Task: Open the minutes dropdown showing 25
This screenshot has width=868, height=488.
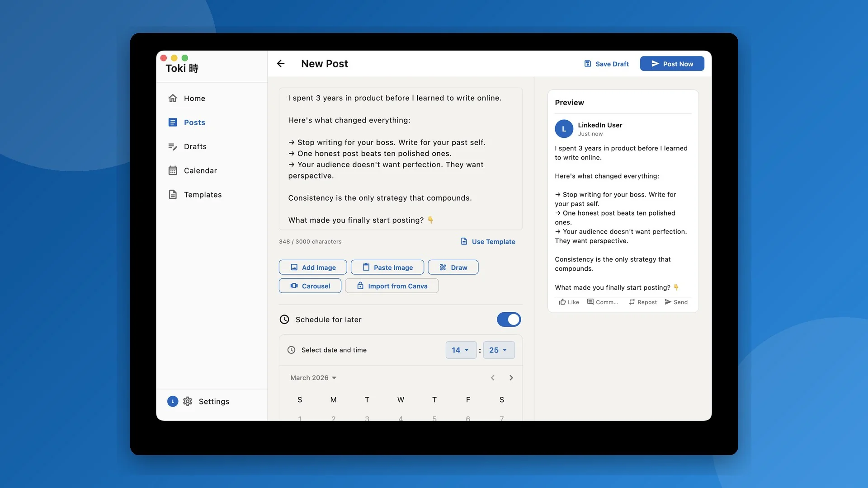Action: tap(499, 350)
